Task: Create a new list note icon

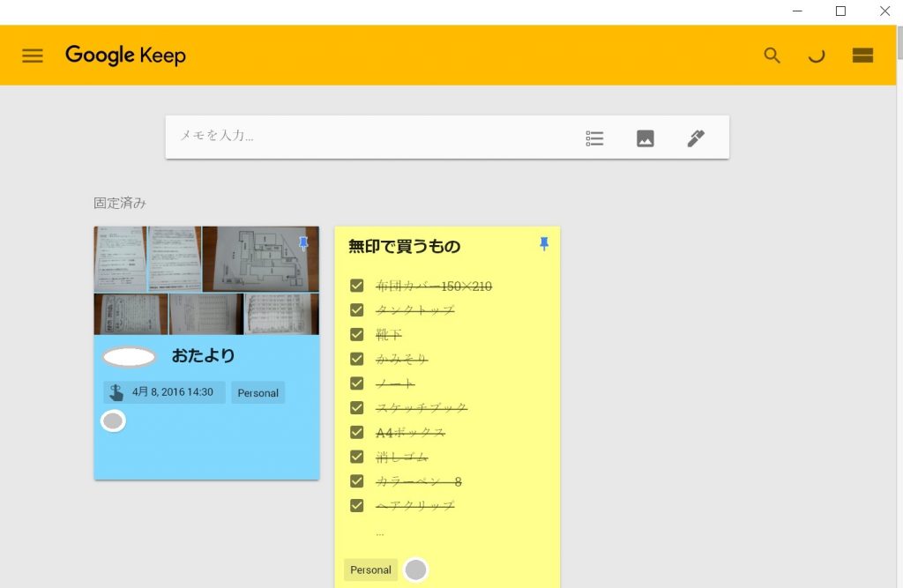Action: point(595,138)
